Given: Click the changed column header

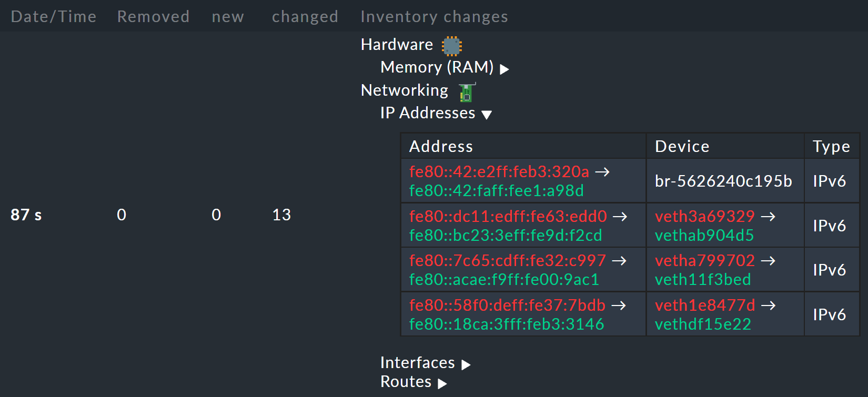Looking at the screenshot, I should (305, 16).
